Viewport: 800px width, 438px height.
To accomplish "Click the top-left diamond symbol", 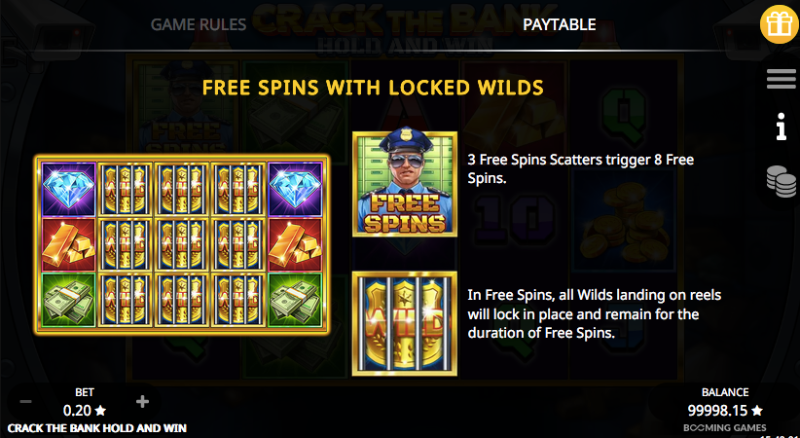I will (68, 188).
